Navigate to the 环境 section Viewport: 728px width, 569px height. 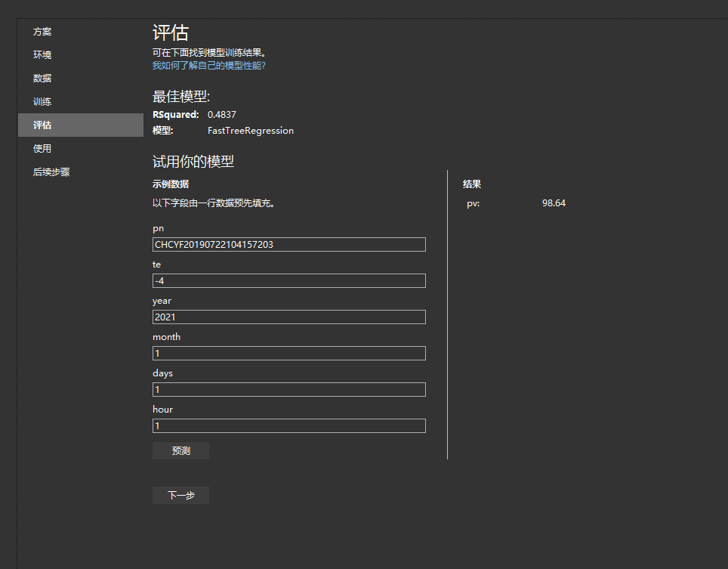[42, 54]
